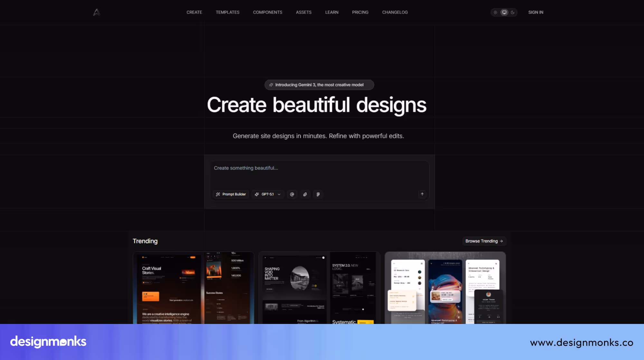Viewport: 644px width, 360px height.
Task: Attach a file with the paperclip icon
Action: [x=305, y=194]
